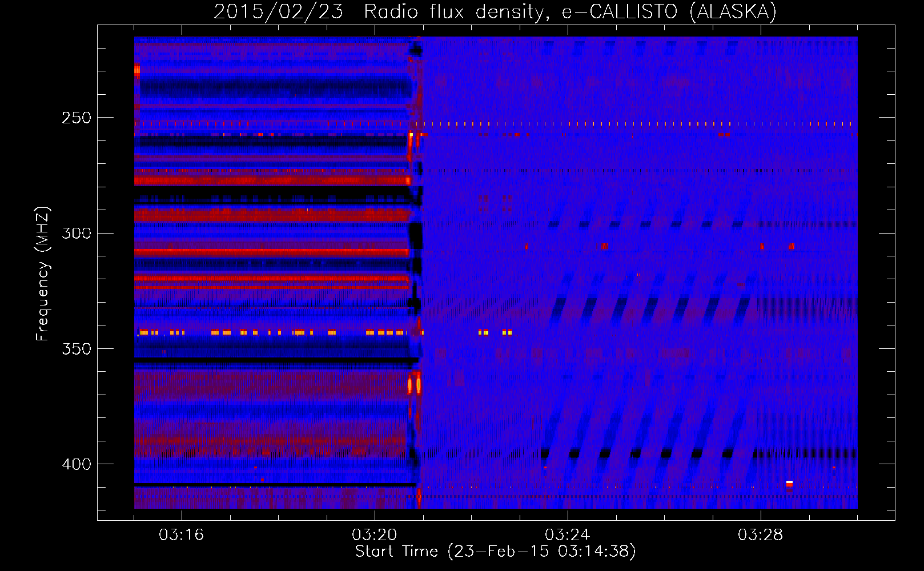
Task: Click the 400 frequency tick label
Action: click(x=77, y=464)
